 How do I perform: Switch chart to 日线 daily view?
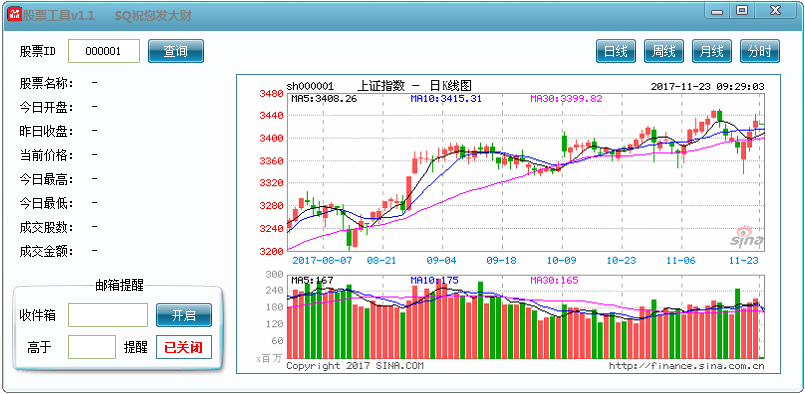coord(616,51)
